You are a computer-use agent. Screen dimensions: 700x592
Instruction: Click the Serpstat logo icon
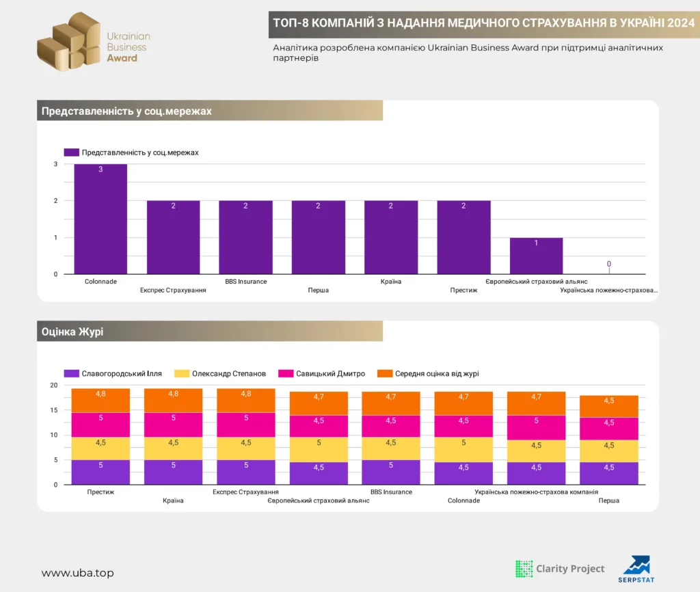point(636,565)
